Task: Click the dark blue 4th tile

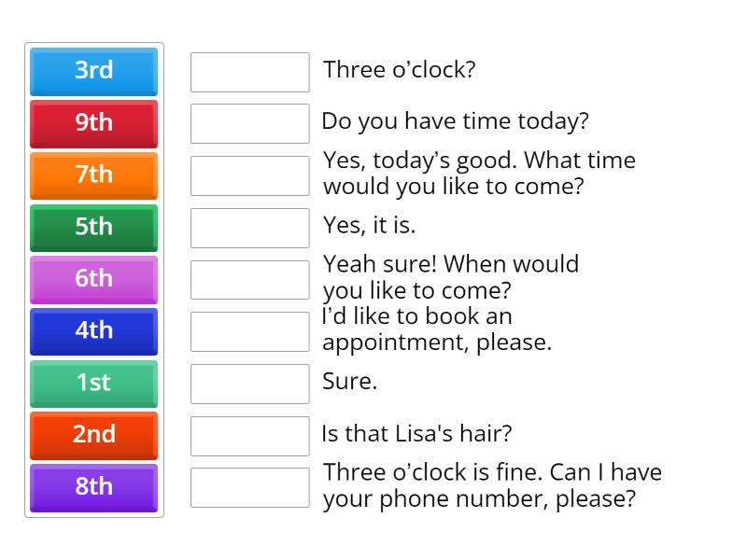Action: [x=93, y=330]
